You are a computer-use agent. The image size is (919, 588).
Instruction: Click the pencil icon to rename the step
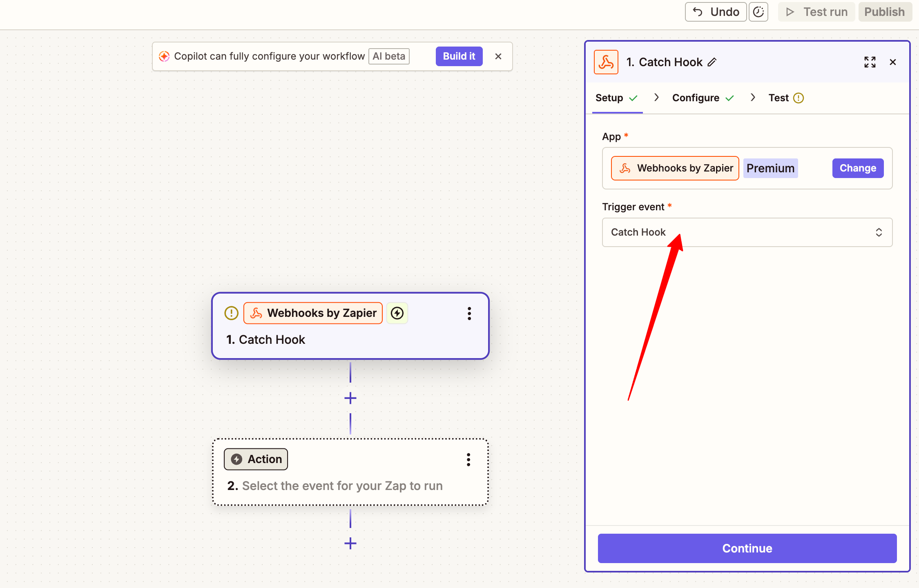[x=712, y=62]
